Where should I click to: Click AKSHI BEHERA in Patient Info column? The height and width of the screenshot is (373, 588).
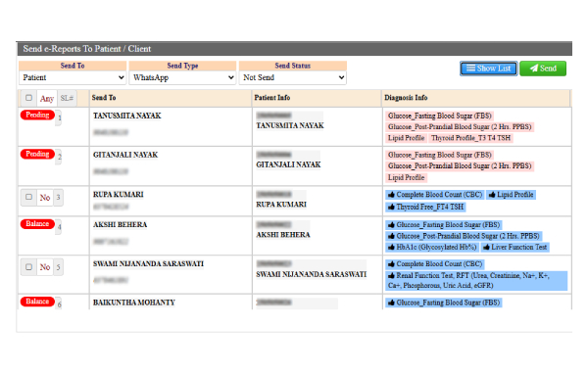[x=283, y=235]
